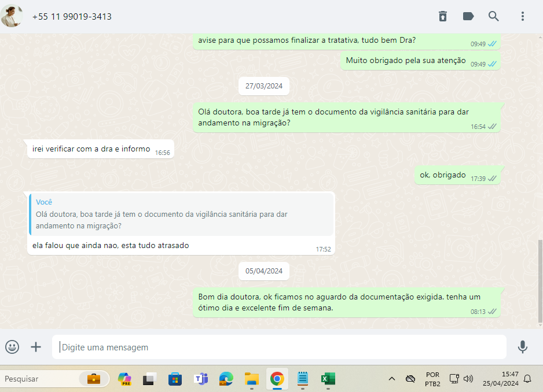Open File Explorer from the taskbar

(252, 379)
